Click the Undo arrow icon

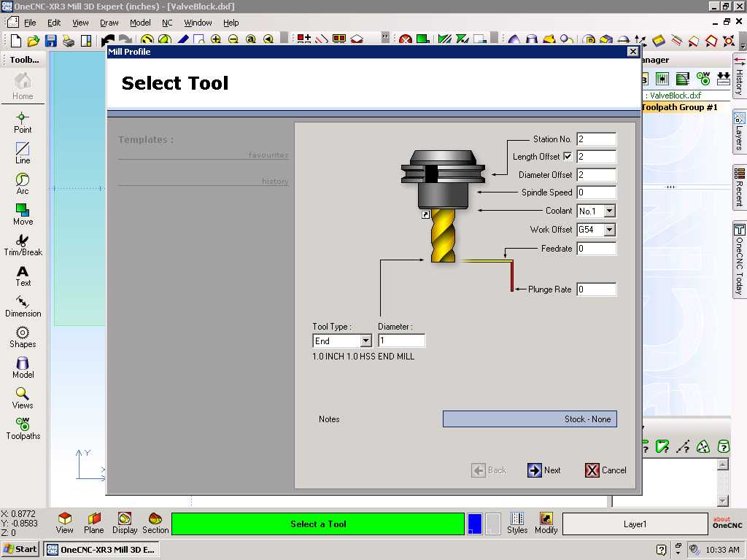point(109,41)
